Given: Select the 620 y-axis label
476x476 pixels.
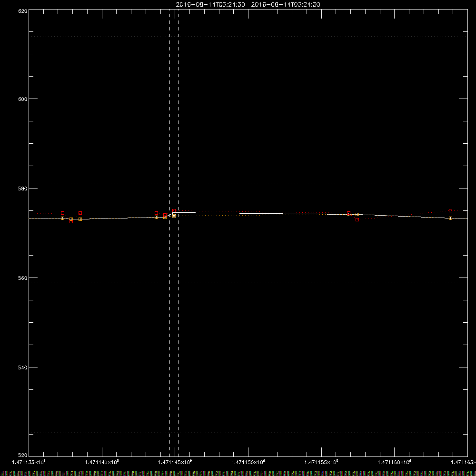Looking at the screenshot, I should (23, 11).
